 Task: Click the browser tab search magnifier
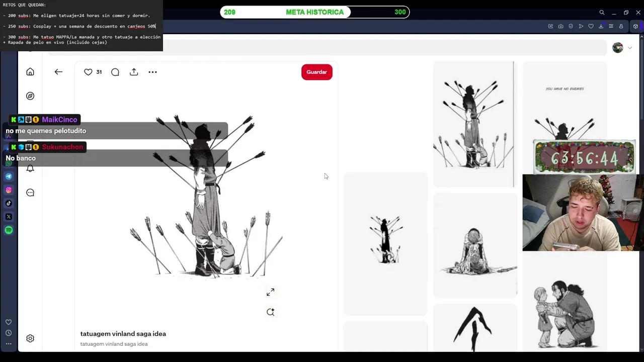[x=602, y=13]
